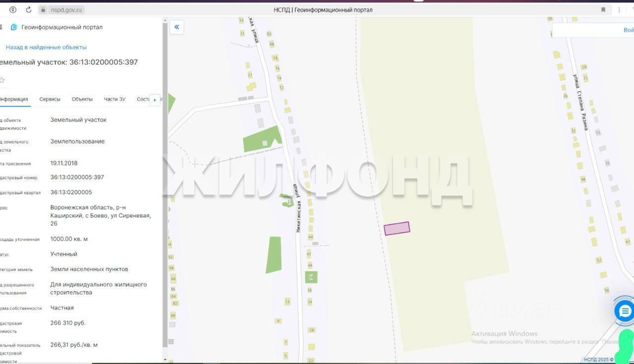
Task: Open the browser three-dot menu
Action: [x=619, y=10]
